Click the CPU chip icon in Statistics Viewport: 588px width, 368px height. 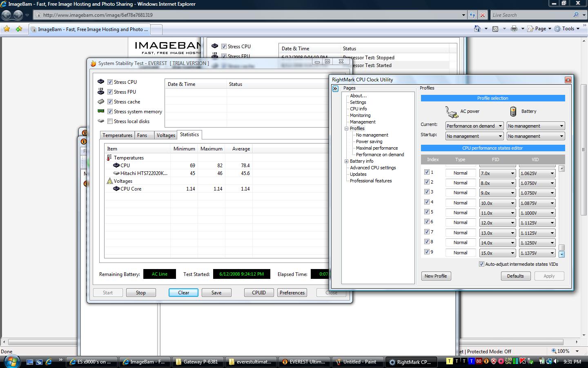tap(116, 166)
